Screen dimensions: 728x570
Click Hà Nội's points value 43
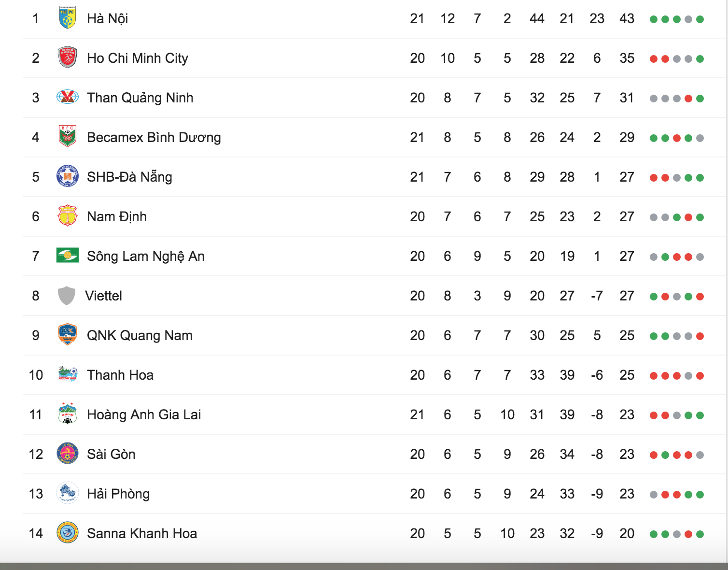(627, 18)
